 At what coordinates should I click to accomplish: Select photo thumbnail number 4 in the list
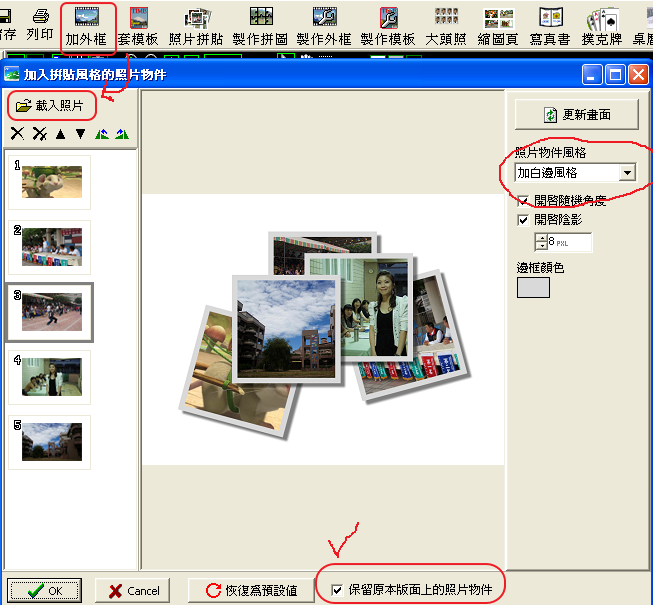50,376
